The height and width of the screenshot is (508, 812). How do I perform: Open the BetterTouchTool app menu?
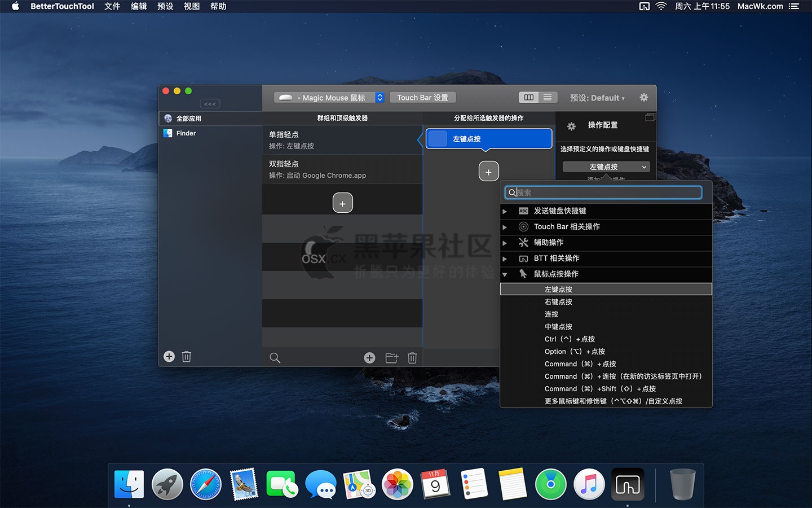point(62,6)
